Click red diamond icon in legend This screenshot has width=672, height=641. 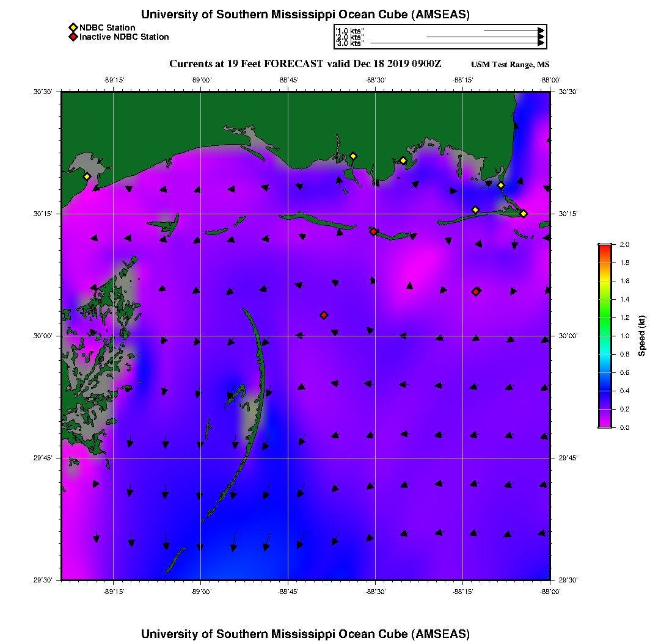(73, 37)
